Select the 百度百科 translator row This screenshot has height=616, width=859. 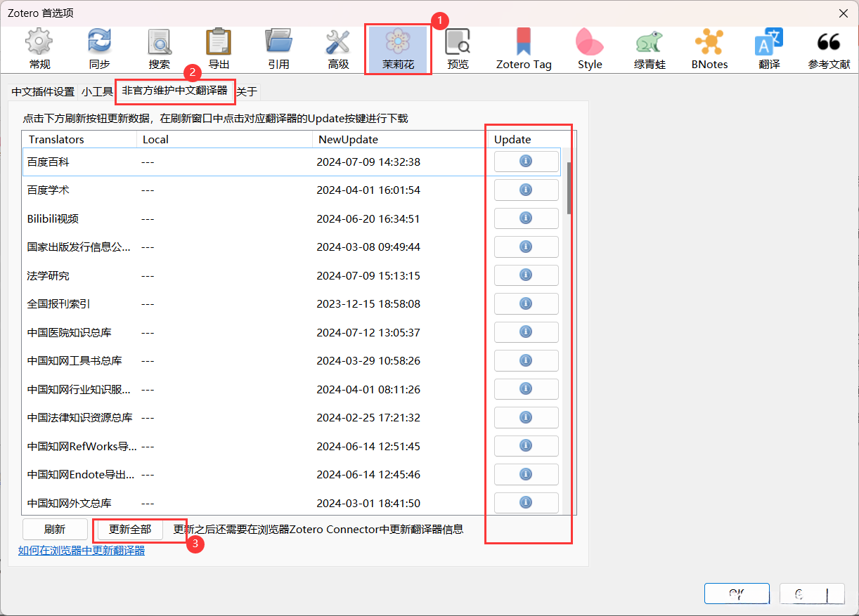point(292,162)
